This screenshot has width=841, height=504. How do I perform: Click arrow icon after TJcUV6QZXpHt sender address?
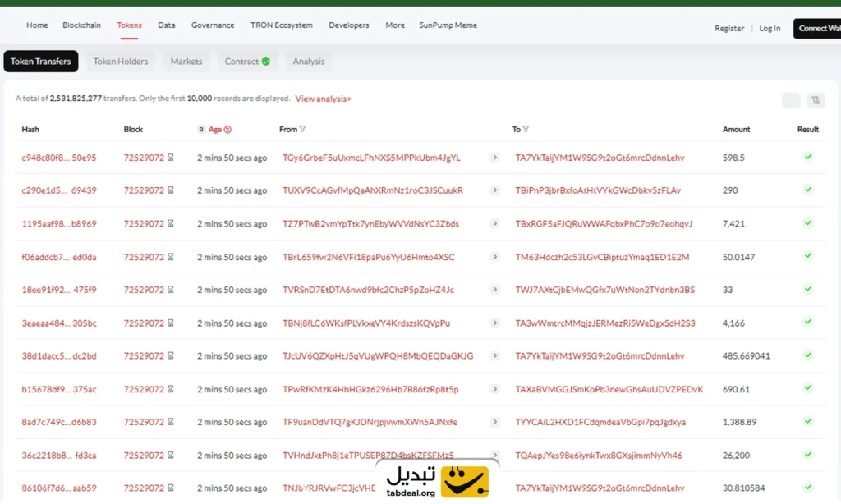495,355
